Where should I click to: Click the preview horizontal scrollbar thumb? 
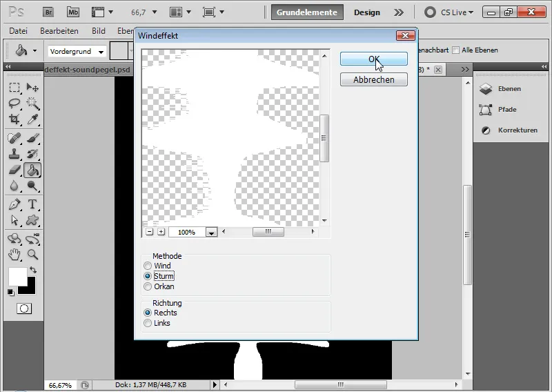[x=268, y=232]
